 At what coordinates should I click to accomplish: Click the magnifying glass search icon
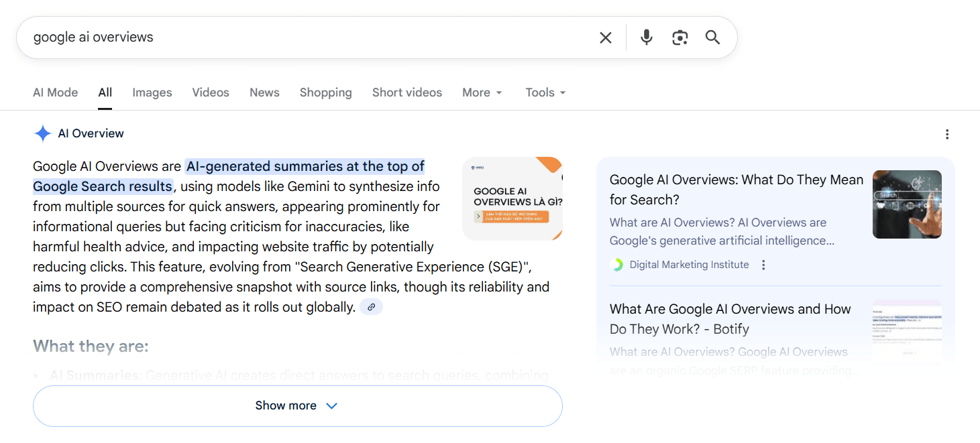(x=712, y=38)
